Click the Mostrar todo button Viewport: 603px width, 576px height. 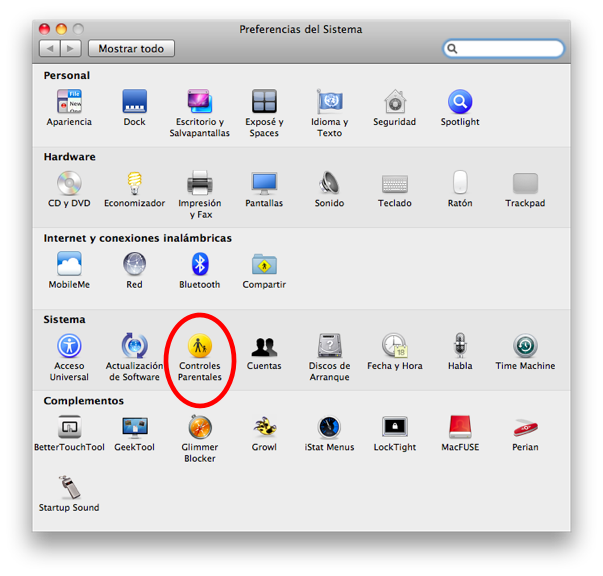(131, 48)
